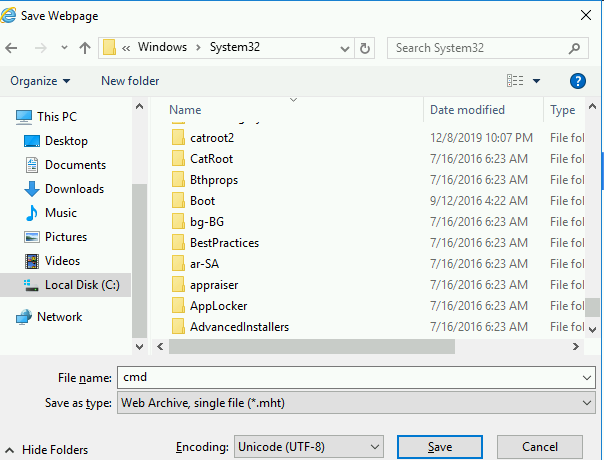604x460 pixels.
Task: Open Help with the question mark
Action: [577, 81]
